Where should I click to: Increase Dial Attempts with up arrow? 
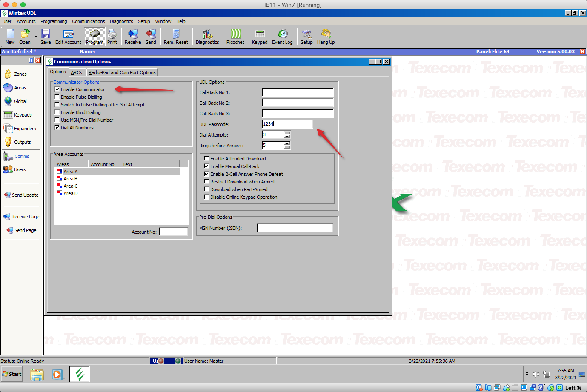(287, 133)
